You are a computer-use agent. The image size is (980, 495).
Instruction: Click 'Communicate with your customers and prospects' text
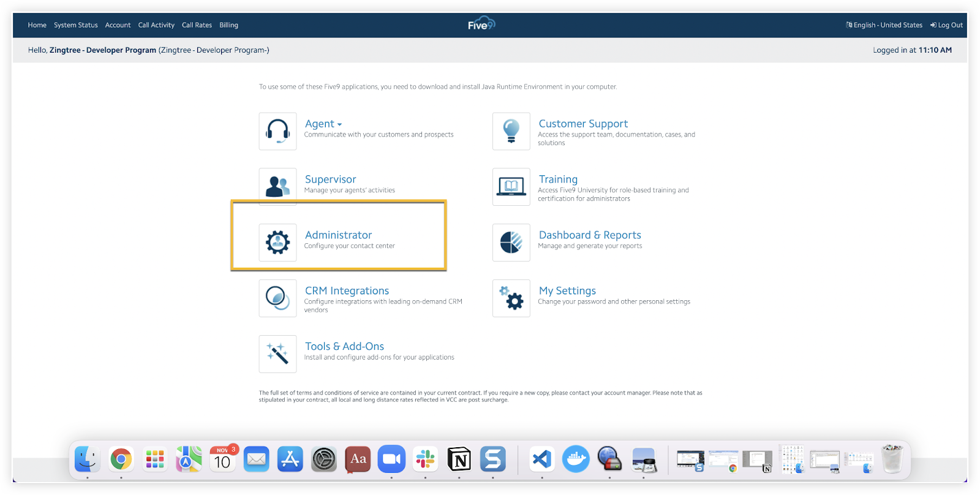379,135
